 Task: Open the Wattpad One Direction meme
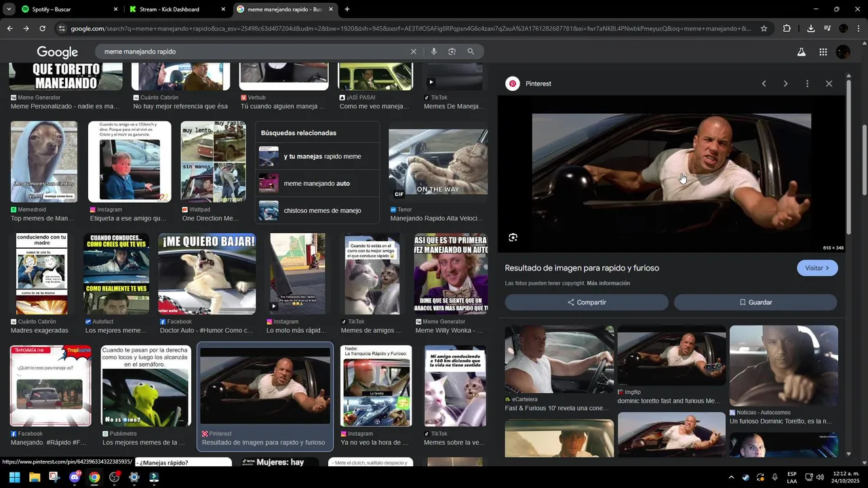click(213, 162)
